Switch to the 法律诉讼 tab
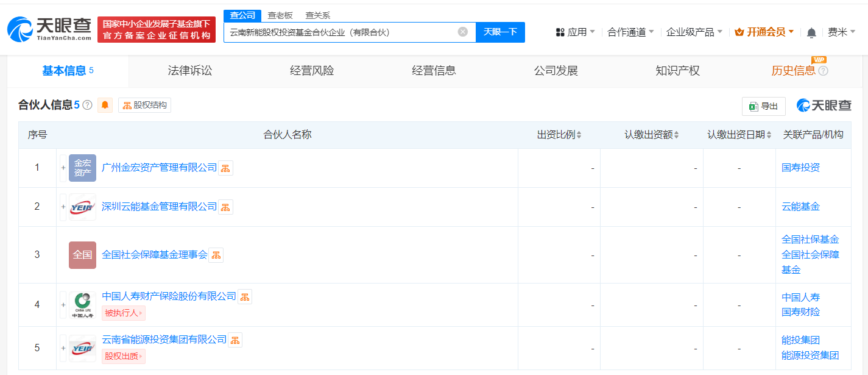868x375 pixels. pyautogui.click(x=190, y=71)
